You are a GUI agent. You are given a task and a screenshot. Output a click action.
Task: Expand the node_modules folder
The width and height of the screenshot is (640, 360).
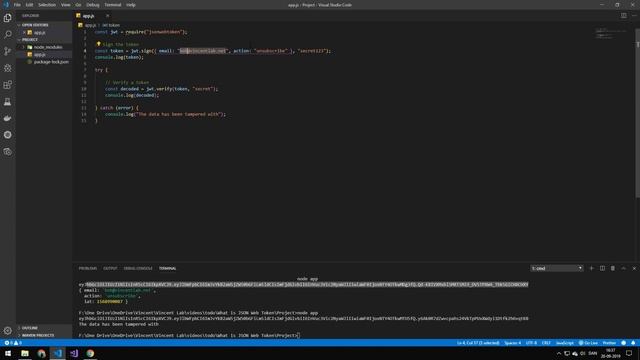point(44,47)
